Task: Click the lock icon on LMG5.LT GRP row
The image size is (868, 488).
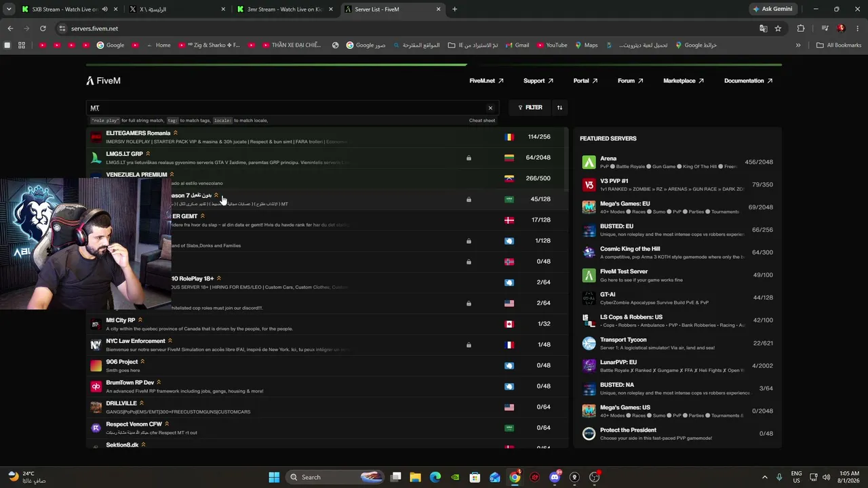Action: click(x=469, y=158)
